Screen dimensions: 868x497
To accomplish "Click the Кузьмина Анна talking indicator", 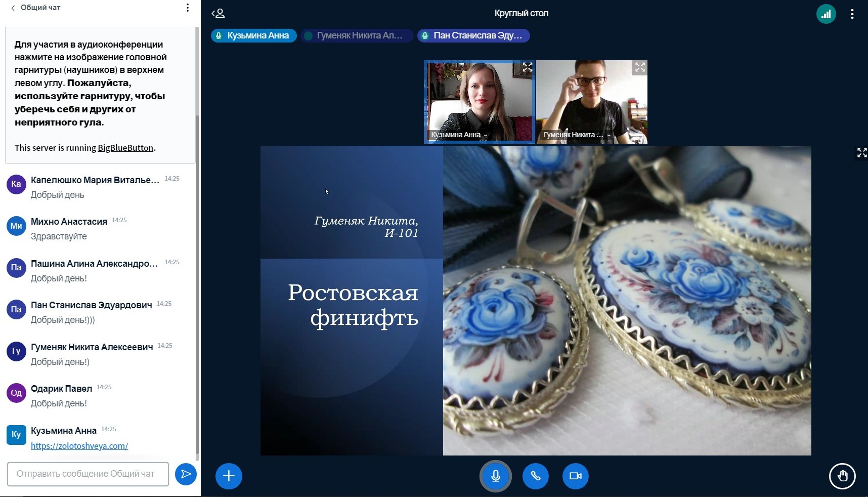I will pos(254,36).
